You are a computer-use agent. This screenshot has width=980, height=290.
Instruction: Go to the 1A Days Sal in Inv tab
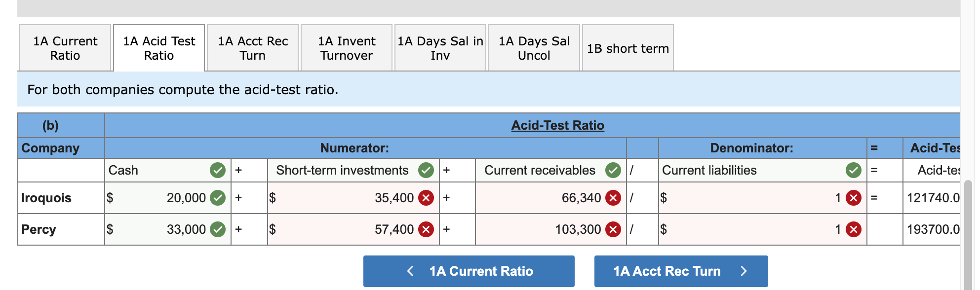click(x=440, y=48)
